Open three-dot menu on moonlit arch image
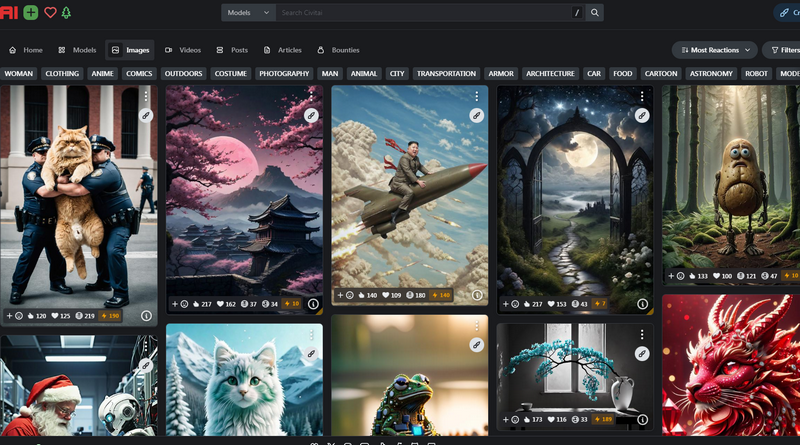 [x=642, y=96]
